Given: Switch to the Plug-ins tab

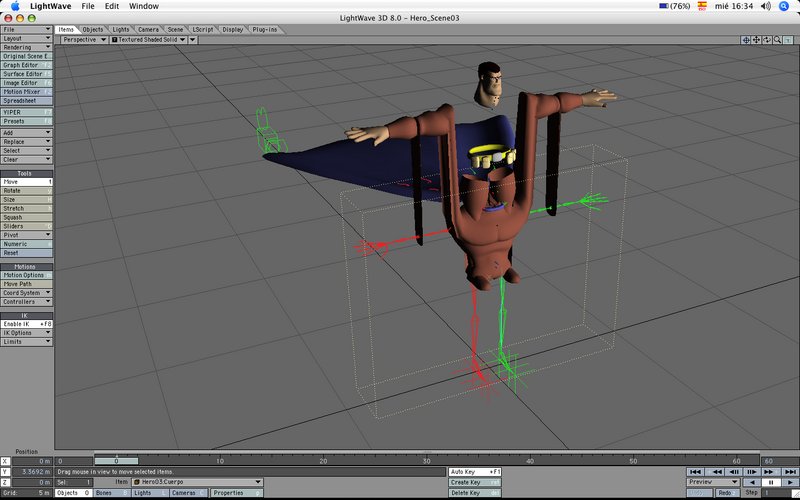Looking at the screenshot, I should pyautogui.click(x=265, y=30).
